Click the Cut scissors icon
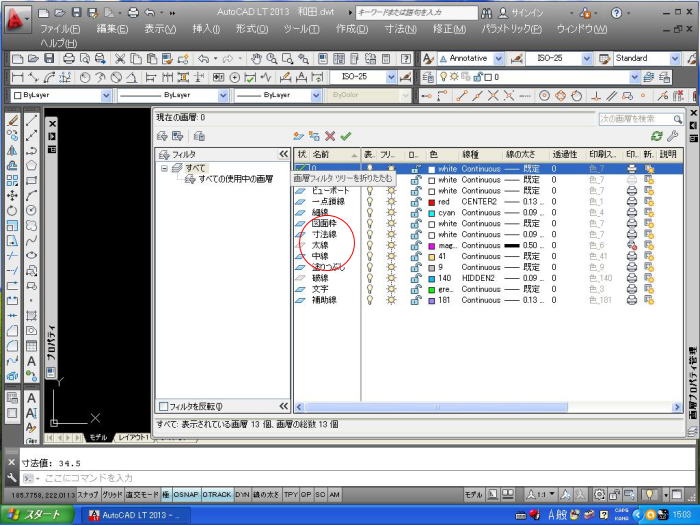 click(x=120, y=58)
